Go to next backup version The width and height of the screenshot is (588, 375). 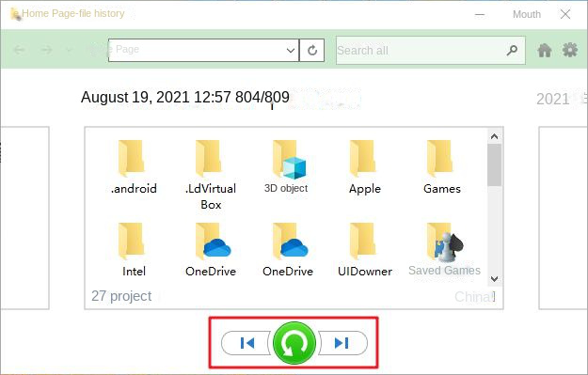coord(342,343)
